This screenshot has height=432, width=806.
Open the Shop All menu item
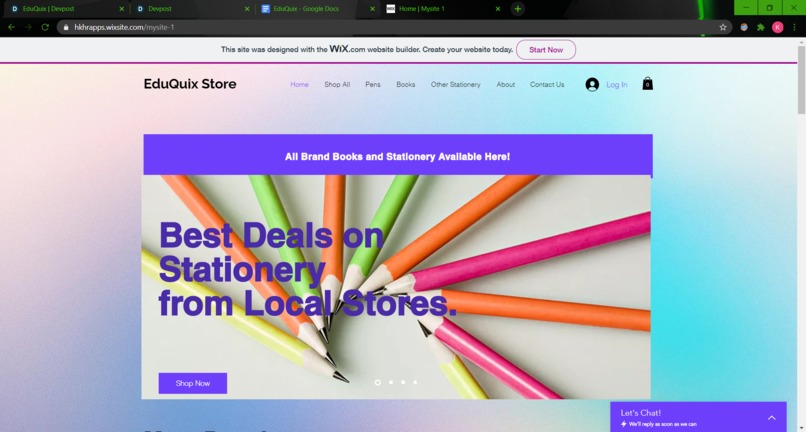[337, 84]
